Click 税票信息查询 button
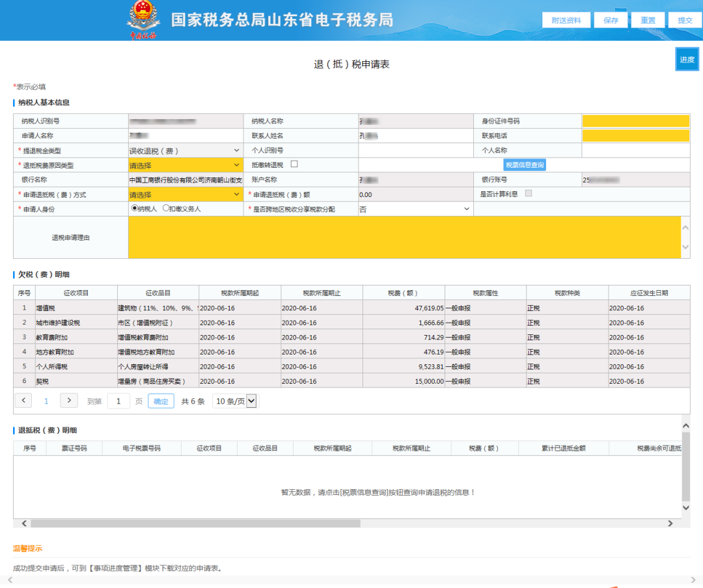Screen dimensions: 703x588 [525, 165]
